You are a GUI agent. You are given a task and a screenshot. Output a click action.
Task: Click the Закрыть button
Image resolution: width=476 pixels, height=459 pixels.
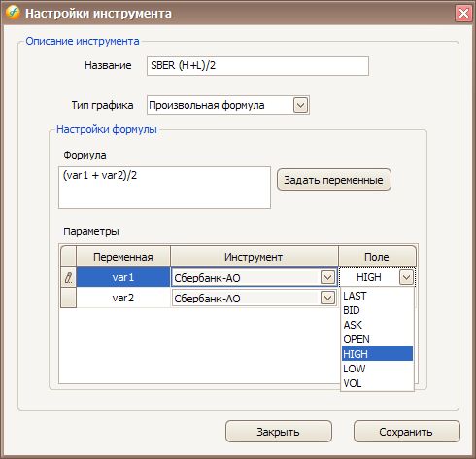pyautogui.click(x=279, y=432)
